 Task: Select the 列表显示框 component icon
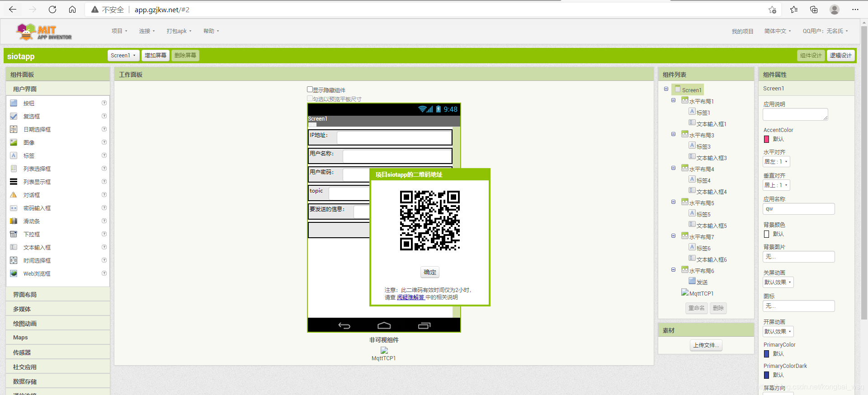(x=14, y=182)
